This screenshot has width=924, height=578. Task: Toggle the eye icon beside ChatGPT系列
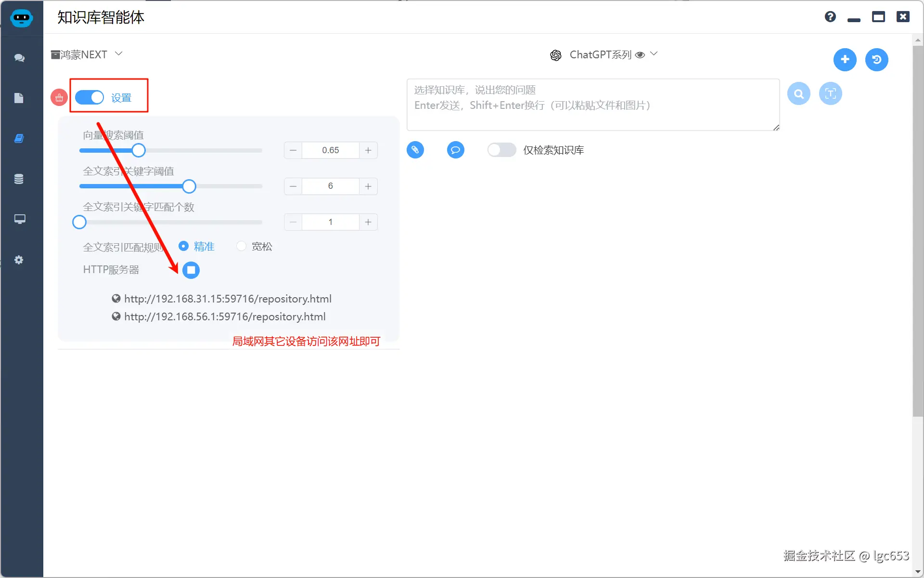click(x=640, y=55)
